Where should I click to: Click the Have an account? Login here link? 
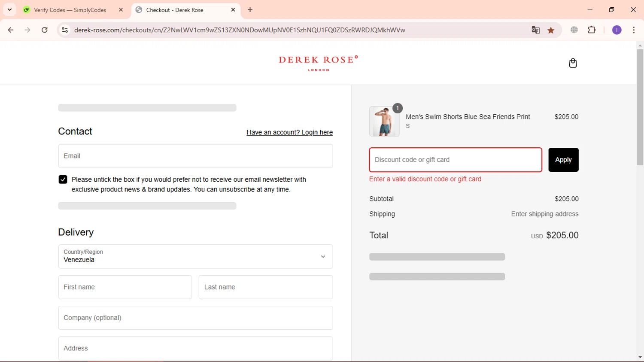(x=289, y=132)
